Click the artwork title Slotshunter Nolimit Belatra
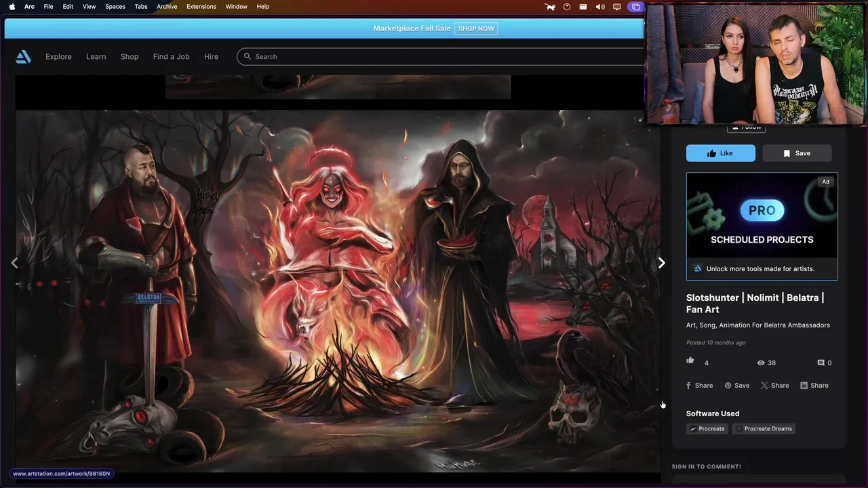 pos(755,304)
